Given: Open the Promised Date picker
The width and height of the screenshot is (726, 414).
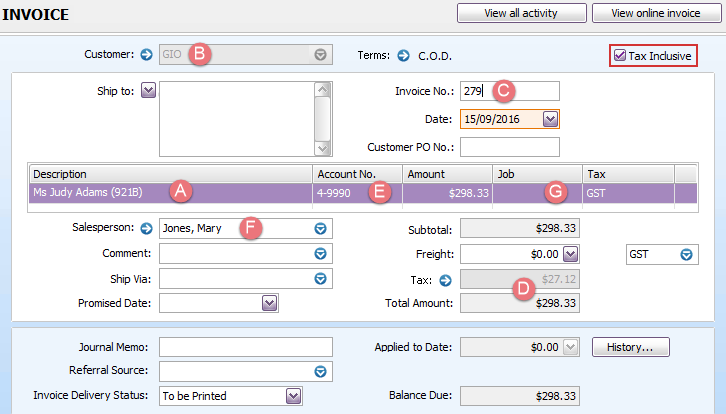Looking at the screenshot, I should tap(269, 302).
